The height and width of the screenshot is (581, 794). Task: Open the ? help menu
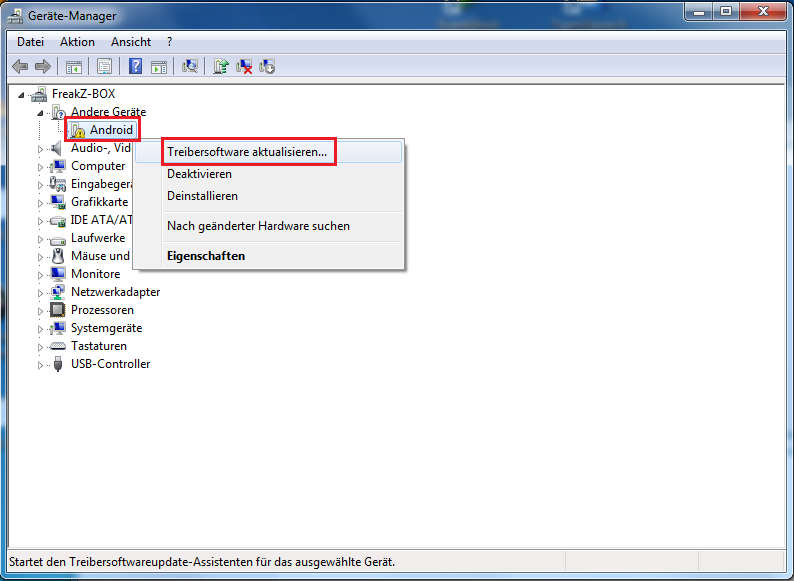click(169, 42)
